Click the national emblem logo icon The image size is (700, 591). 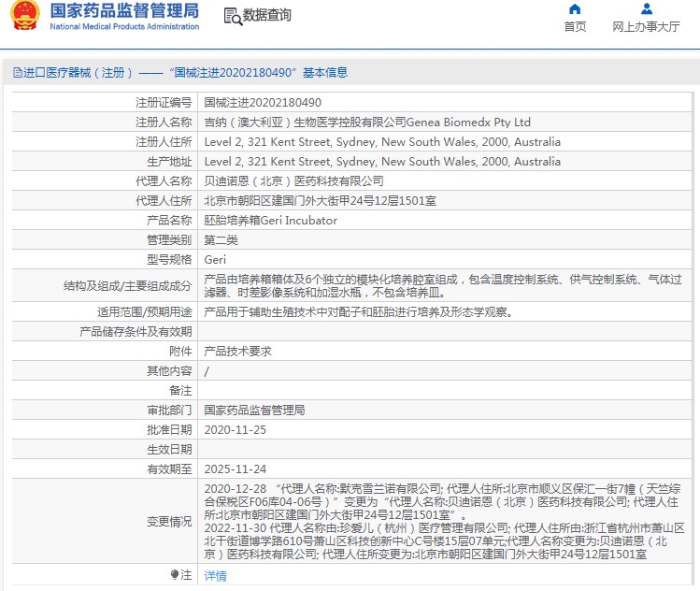(x=24, y=15)
